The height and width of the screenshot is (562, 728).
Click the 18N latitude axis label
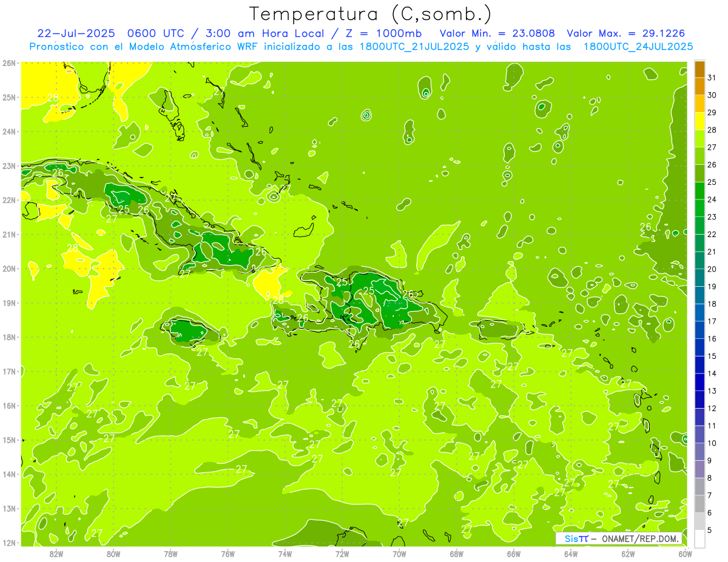(x=9, y=337)
